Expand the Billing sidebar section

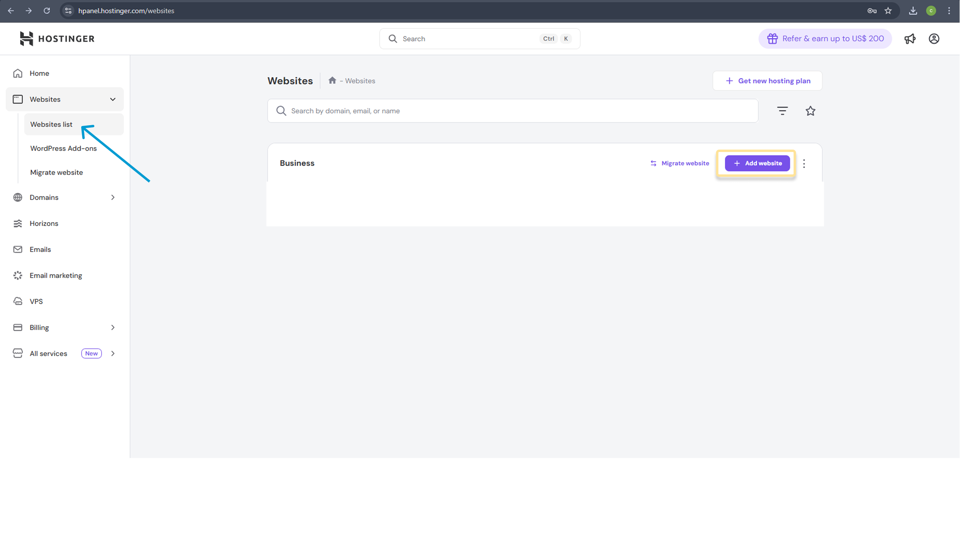[x=113, y=327]
